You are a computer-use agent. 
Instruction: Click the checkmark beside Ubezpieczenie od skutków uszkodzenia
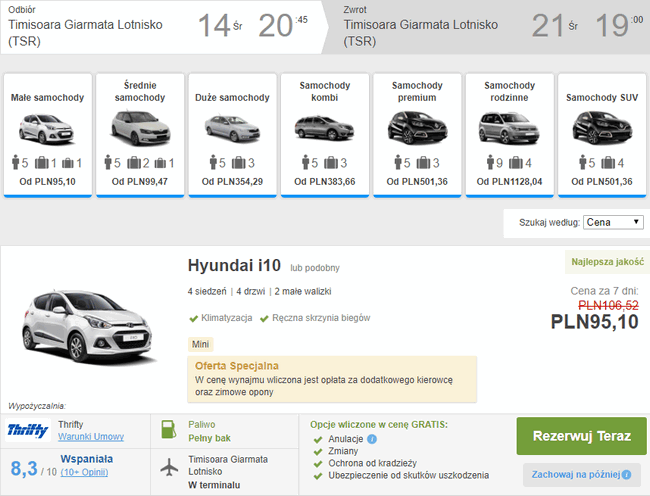[318, 476]
